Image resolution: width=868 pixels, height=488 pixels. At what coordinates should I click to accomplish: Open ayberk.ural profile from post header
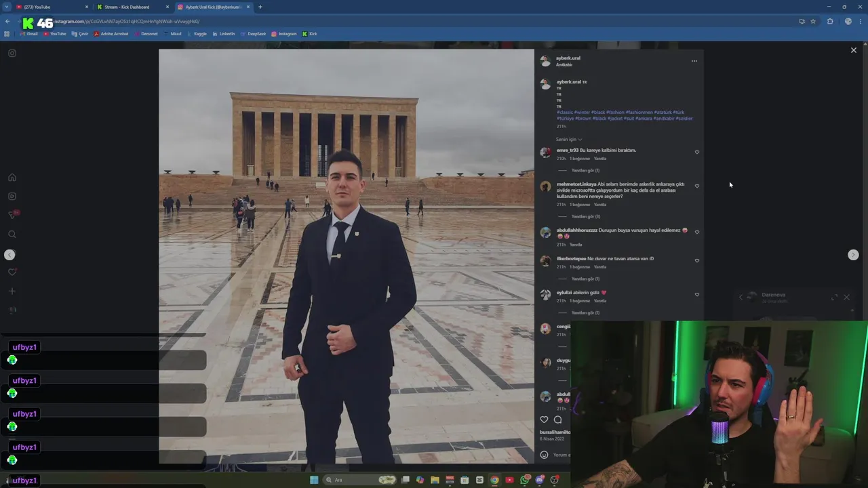tap(568, 58)
